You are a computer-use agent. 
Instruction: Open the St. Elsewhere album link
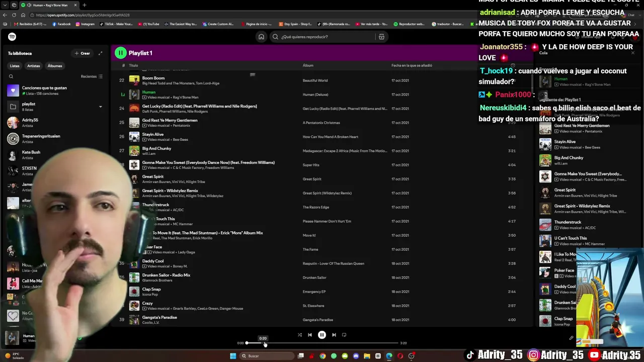[313, 306]
